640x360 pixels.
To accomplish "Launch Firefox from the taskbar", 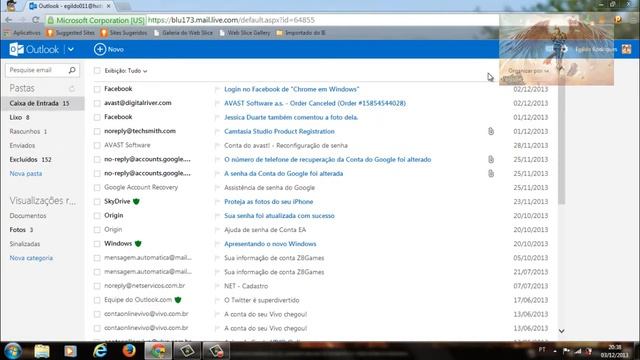I will (129, 351).
